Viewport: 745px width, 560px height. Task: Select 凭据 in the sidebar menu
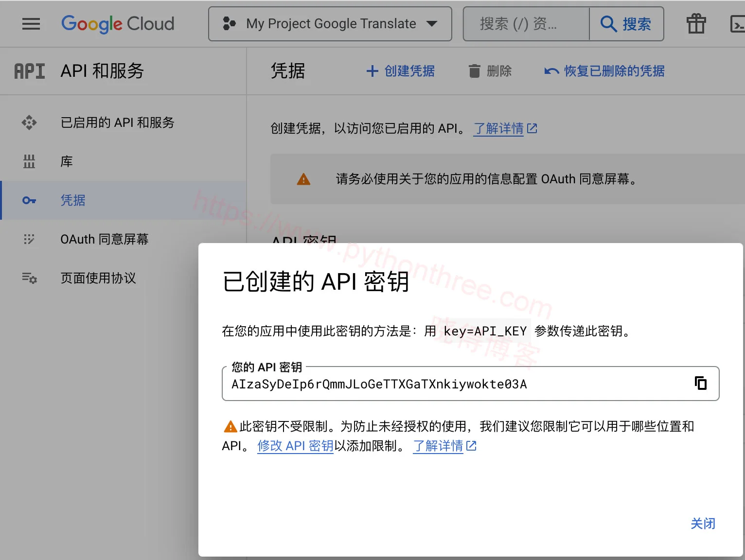click(x=72, y=200)
